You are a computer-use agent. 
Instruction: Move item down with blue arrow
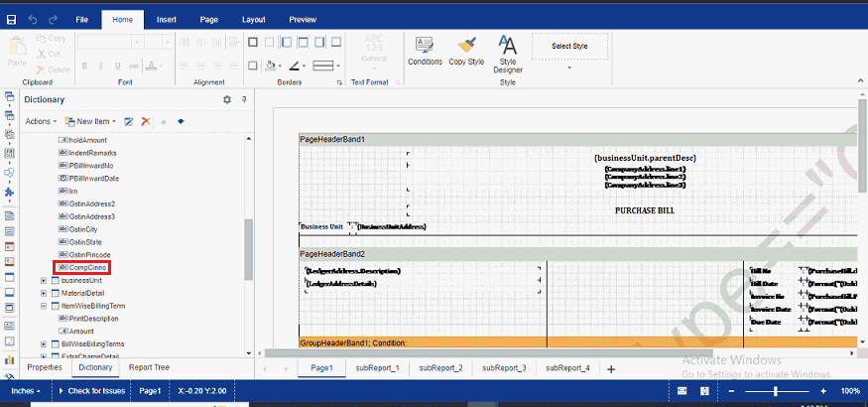point(181,121)
